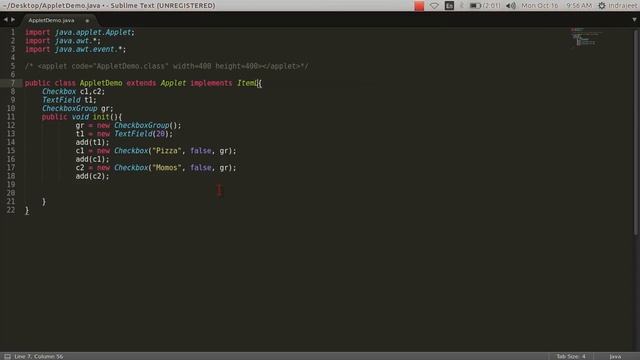Screen dimensions: 640x360
Task: Click line number 22 in the gutter
Action: pos(11,210)
